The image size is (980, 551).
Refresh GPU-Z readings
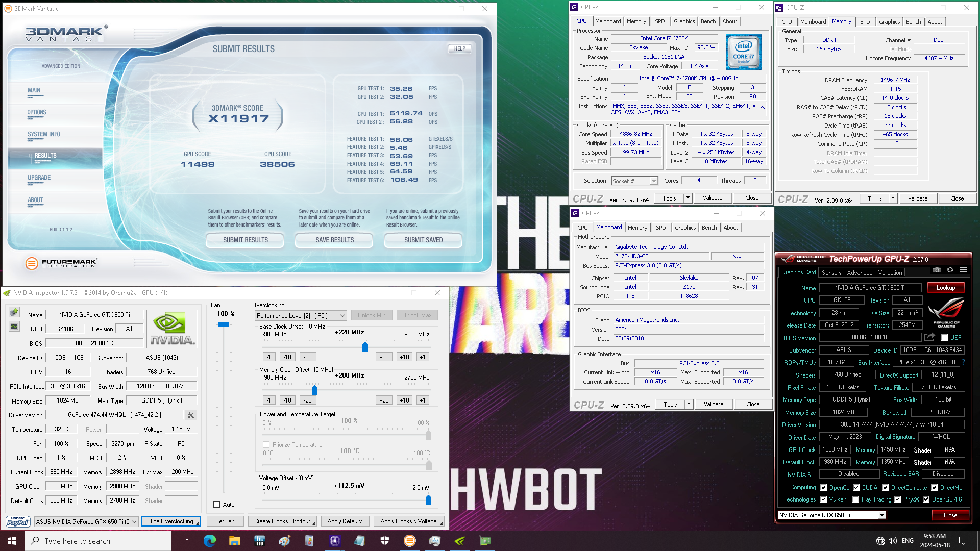[x=950, y=270]
